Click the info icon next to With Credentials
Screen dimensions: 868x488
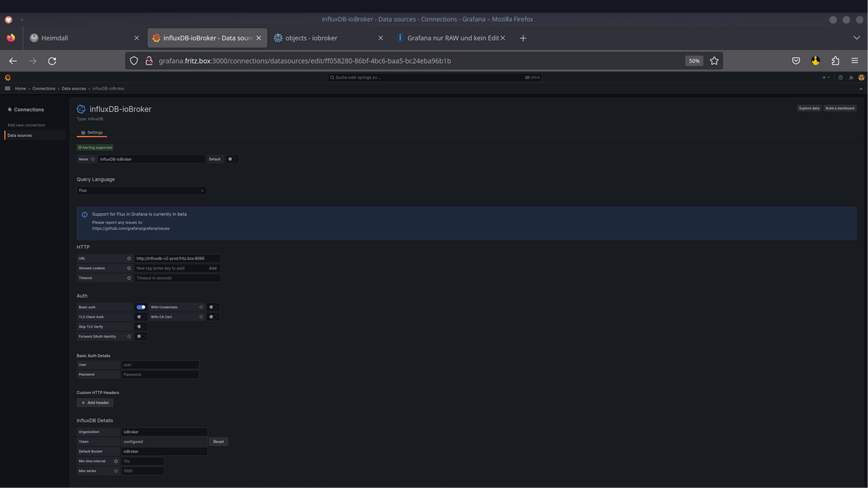201,307
